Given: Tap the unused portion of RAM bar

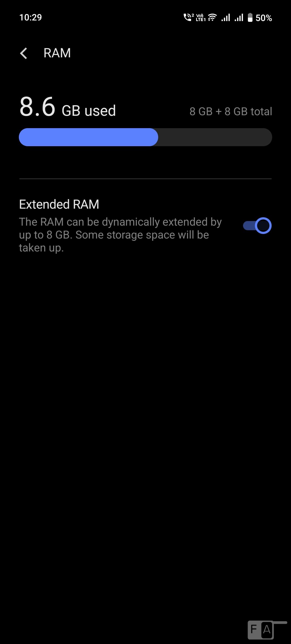Looking at the screenshot, I should [x=215, y=137].
